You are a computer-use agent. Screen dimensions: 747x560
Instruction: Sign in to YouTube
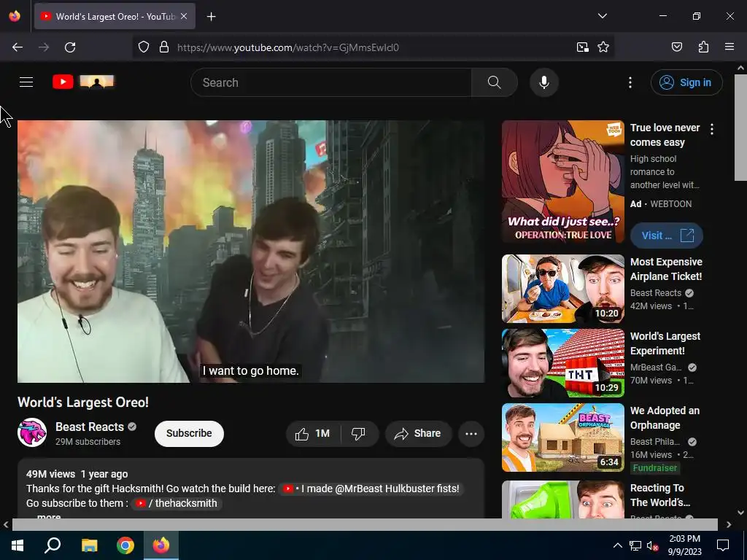click(x=686, y=82)
